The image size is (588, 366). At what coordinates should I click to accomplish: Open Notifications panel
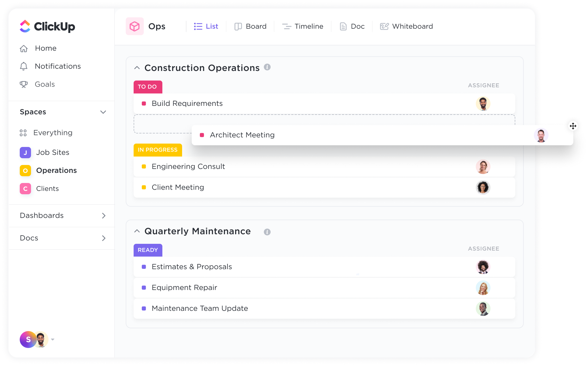pyautogui.click(x=58, y=66)
